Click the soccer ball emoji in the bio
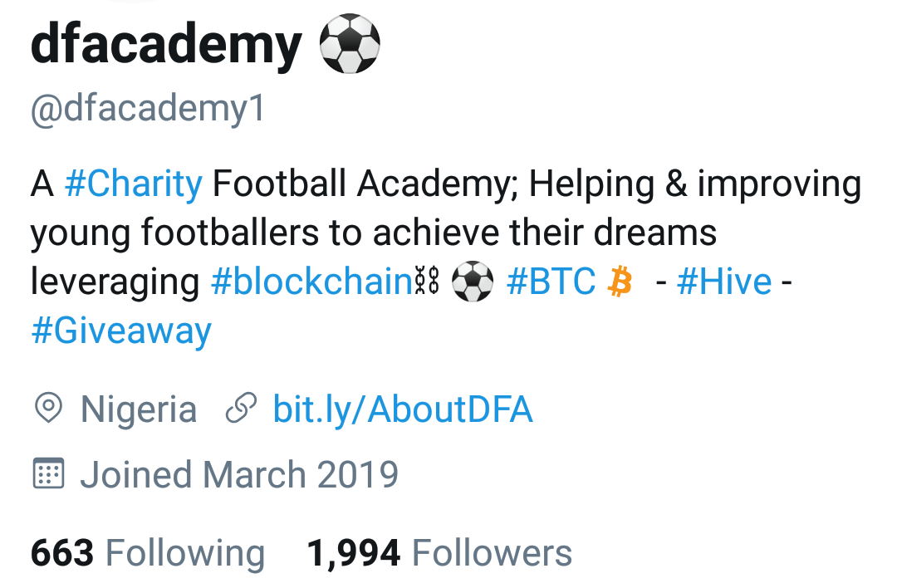Viewport: 897px width, 588px height. pyautogui.click(x=472, y=283)
